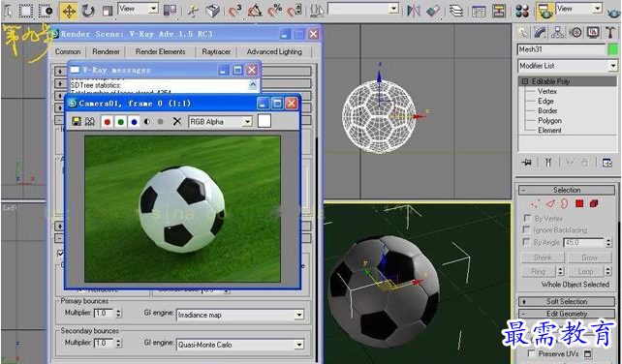
Task: Select the Scale tool in main toolbar
Action: (x=107, y=11)
